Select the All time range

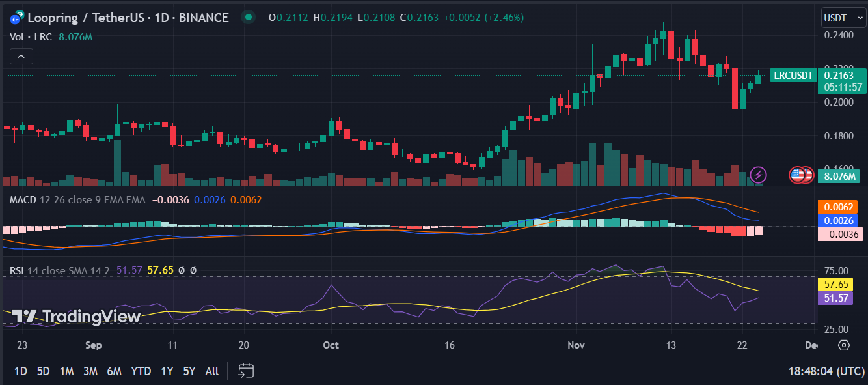point(211,371)
